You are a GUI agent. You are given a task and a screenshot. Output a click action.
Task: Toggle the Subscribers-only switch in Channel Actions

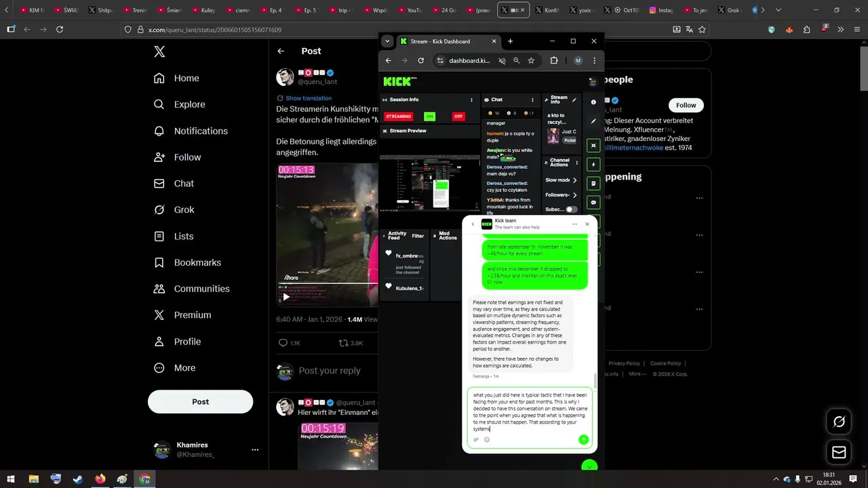tap(572, 209)
